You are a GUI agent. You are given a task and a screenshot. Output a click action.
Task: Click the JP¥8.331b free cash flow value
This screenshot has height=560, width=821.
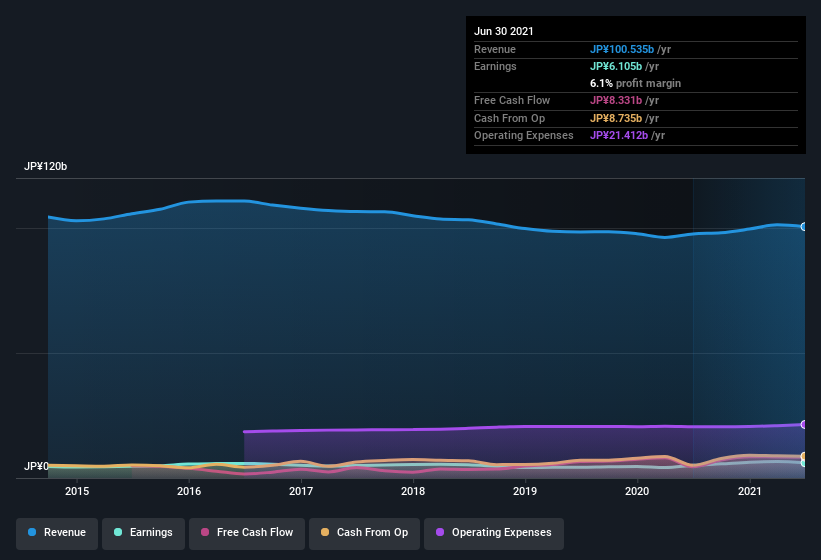click(x=616, y=100)
